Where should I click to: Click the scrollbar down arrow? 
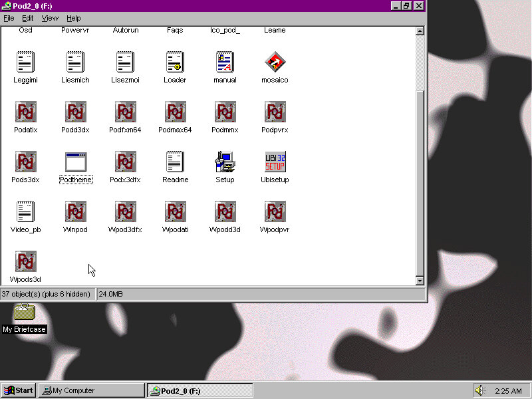(420, 281)
